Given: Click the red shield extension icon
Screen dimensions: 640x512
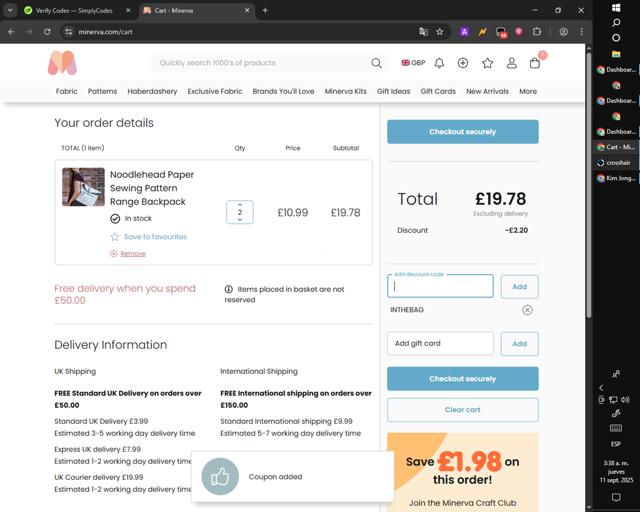Looking at the screenshot, I should click(518, 31).
